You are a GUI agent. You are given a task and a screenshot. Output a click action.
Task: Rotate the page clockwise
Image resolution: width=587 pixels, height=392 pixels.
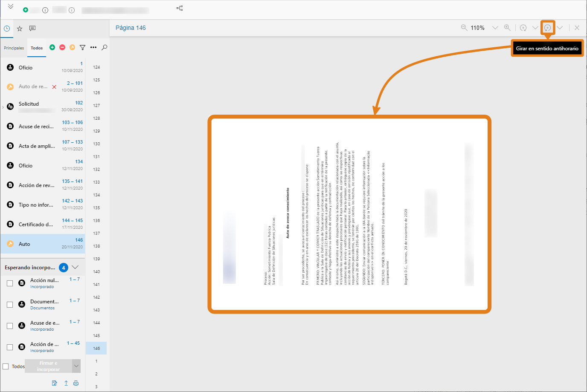point(523,28)
